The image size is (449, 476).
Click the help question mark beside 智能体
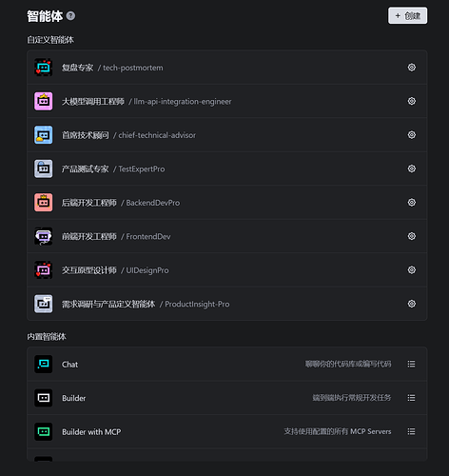click(70, 15)
